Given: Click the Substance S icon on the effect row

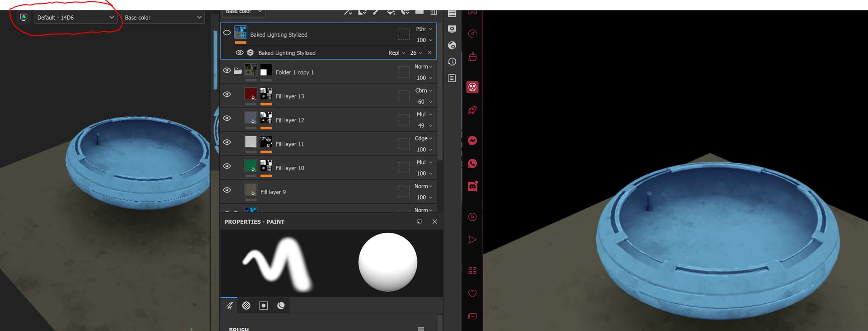Looking at the screenshot, I should pos(250,52).
